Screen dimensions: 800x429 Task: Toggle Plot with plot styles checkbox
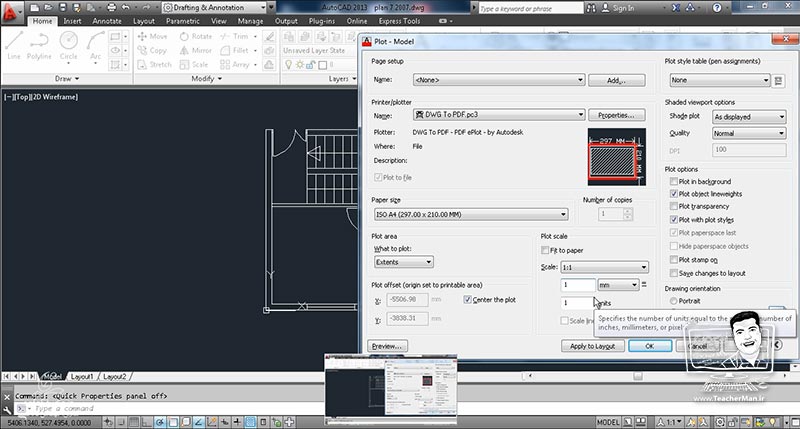(673, 219)
